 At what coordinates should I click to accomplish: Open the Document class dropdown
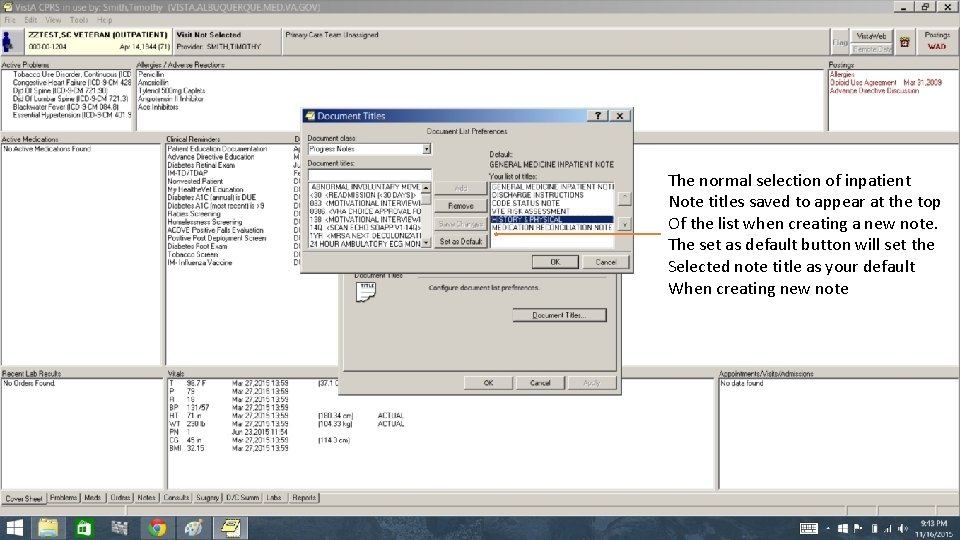[426, 149]
